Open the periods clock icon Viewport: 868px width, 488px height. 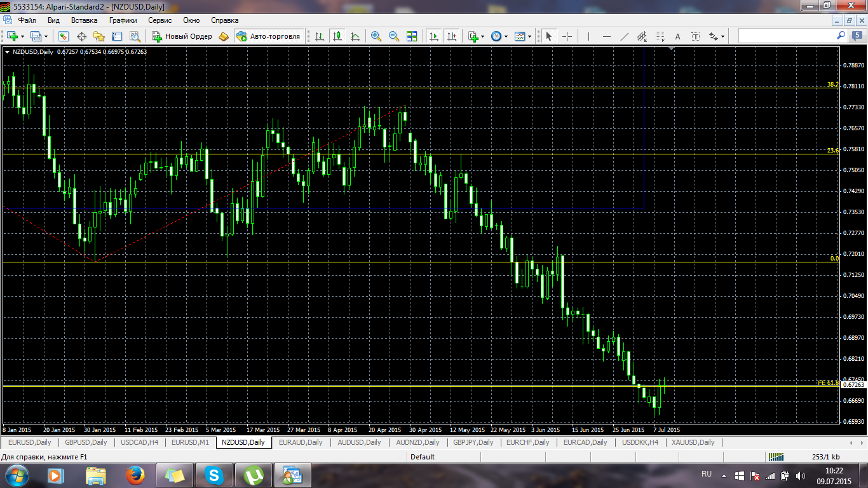pos(496,36)
